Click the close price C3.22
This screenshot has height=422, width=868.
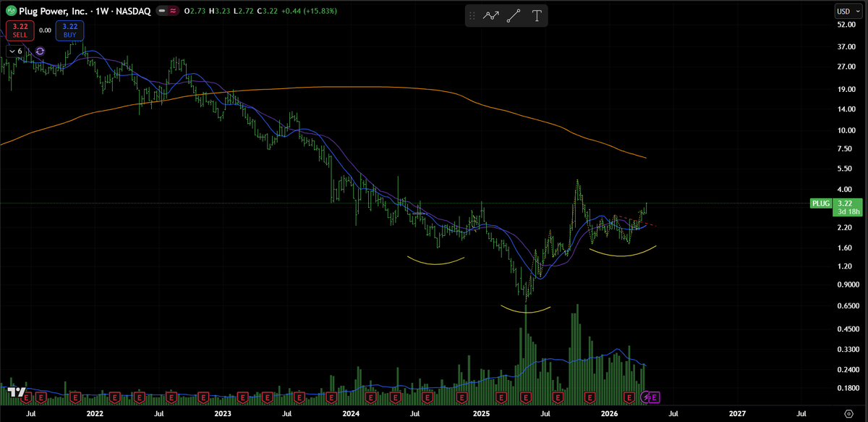(x=268, y=12)
